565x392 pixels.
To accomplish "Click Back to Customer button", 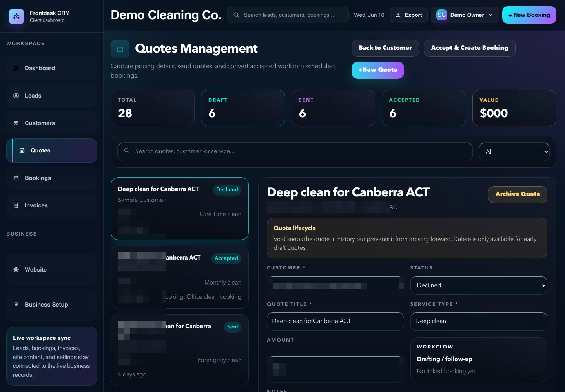I will [385, 48].
